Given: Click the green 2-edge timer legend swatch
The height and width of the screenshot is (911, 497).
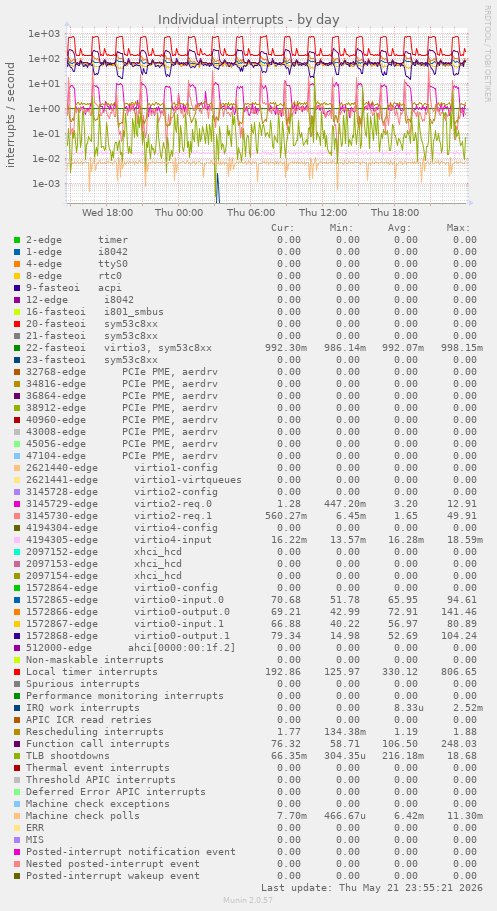Looking at the screenshot, I should [17, 240].
